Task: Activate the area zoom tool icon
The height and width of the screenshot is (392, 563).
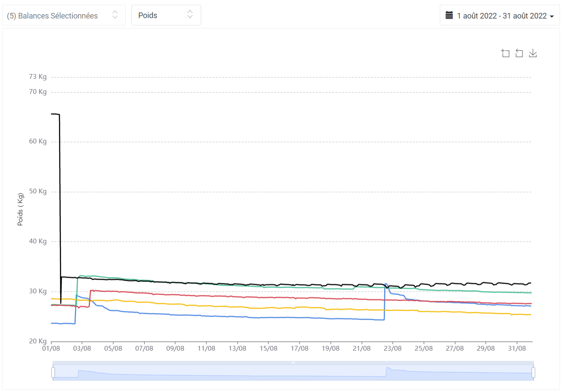Action: 505,53
